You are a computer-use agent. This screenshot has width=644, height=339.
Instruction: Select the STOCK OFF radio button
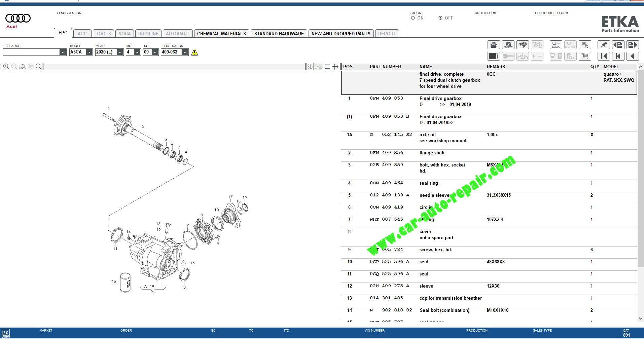pyautogui.click(x=440, y=18)
